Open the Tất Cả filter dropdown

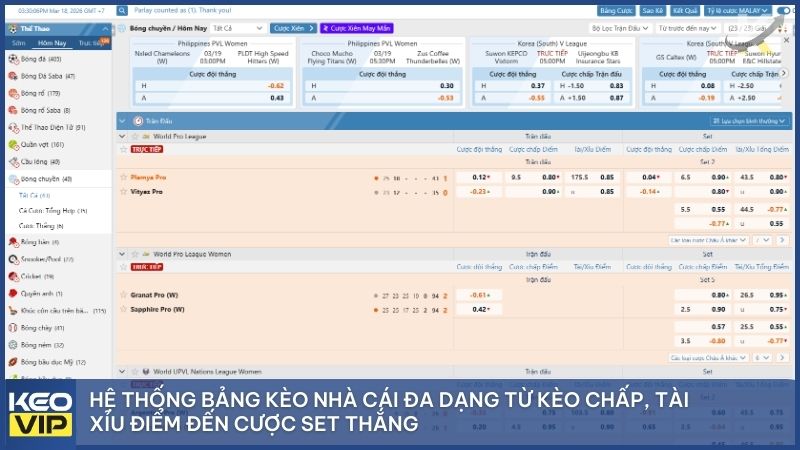(x=238, y=28)
